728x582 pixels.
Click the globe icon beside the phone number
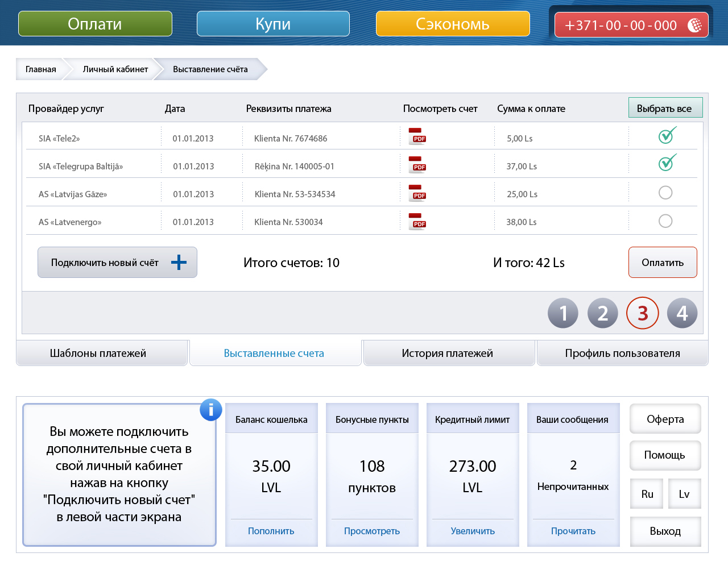click(694, 25)
